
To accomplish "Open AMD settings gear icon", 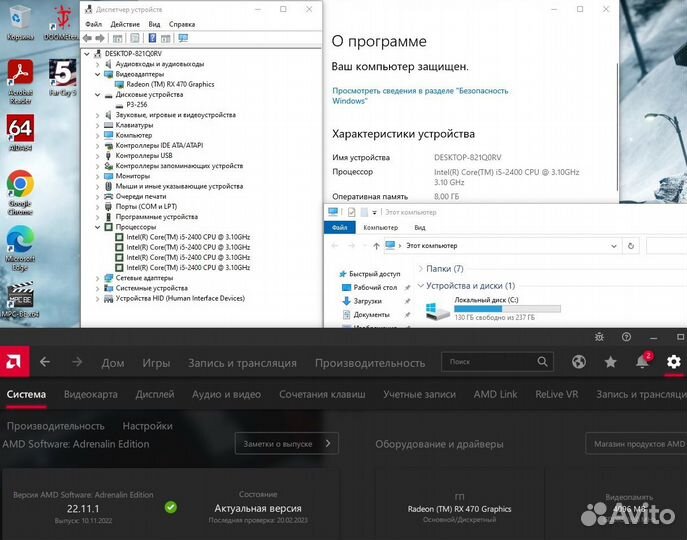I will [x=674, y=362].
